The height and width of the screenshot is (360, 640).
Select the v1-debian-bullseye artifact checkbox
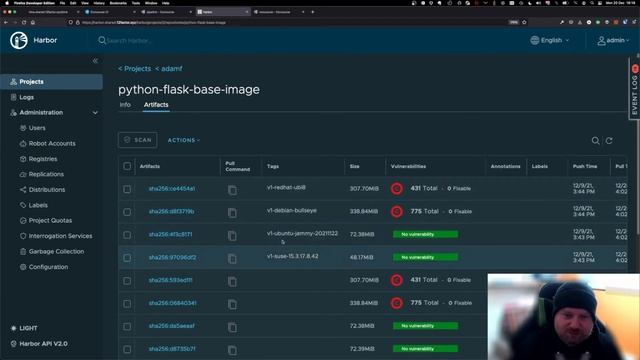[127, 212]
